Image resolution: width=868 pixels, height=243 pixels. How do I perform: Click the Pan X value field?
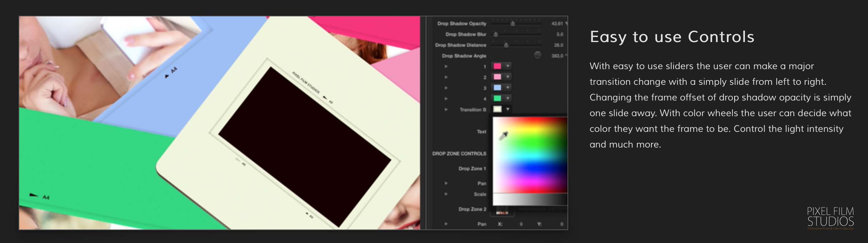click(x=521, y=224)
